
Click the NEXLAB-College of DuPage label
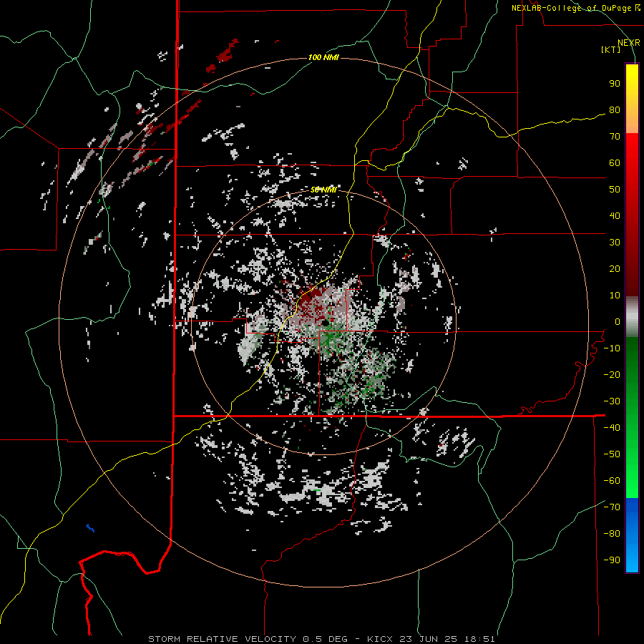pos(575,8)
